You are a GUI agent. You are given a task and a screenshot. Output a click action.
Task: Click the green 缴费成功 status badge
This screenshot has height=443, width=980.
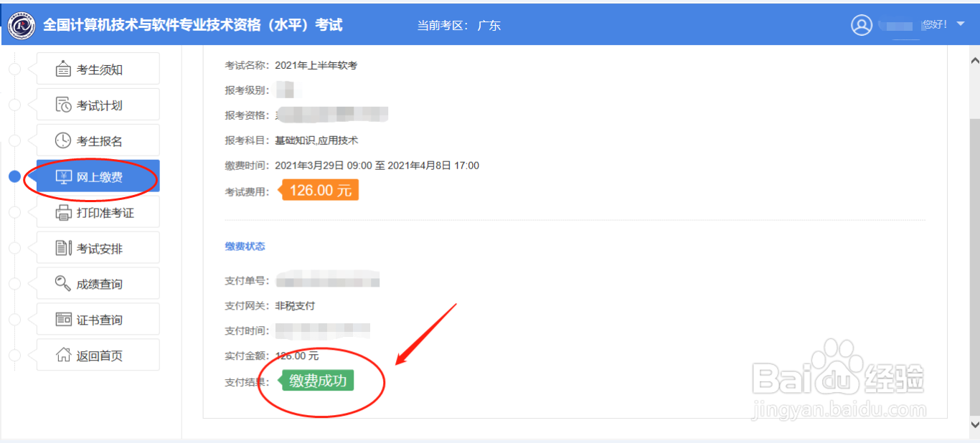pyautogui.click(x=318, y=381)
